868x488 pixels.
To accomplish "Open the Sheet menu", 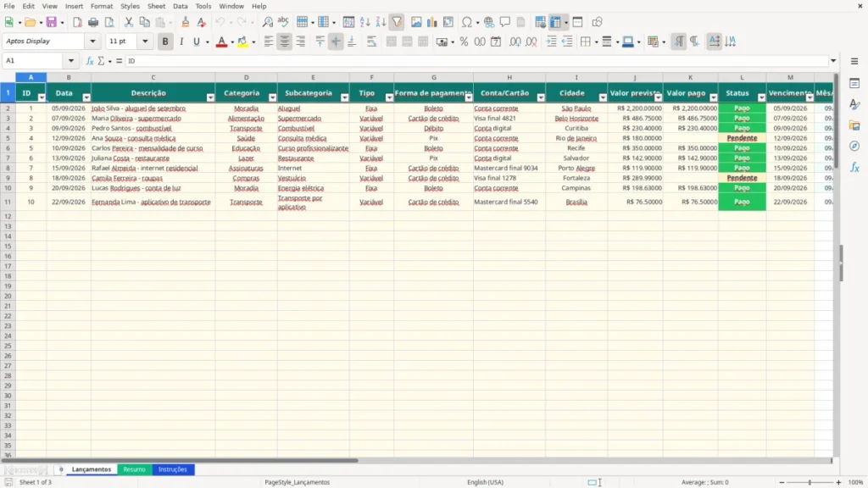I will 156,6.
